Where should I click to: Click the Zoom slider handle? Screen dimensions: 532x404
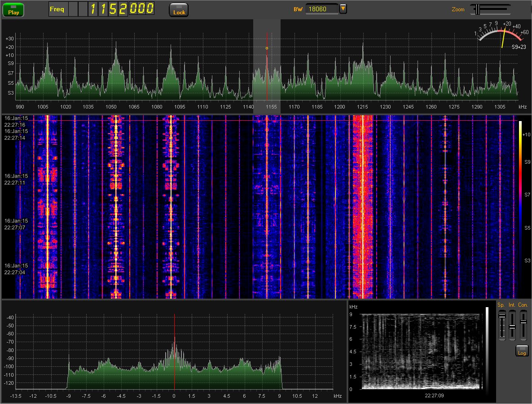tap(478, 9)
